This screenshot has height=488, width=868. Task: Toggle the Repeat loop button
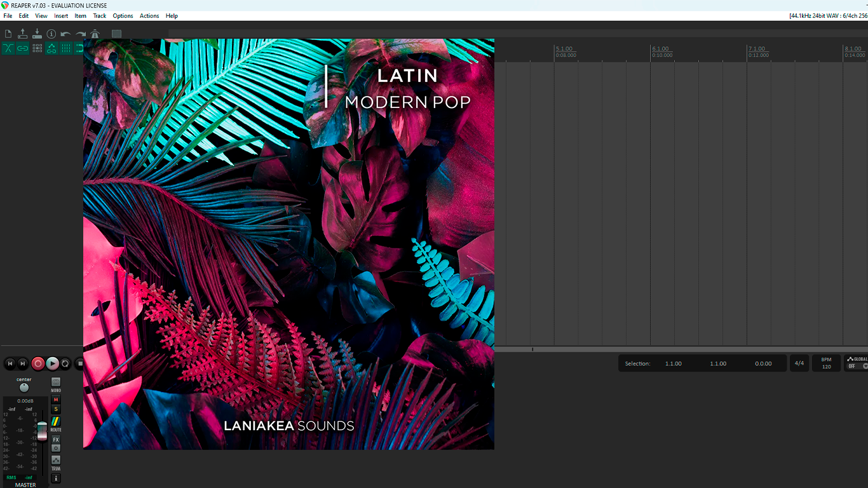[65, 363]
